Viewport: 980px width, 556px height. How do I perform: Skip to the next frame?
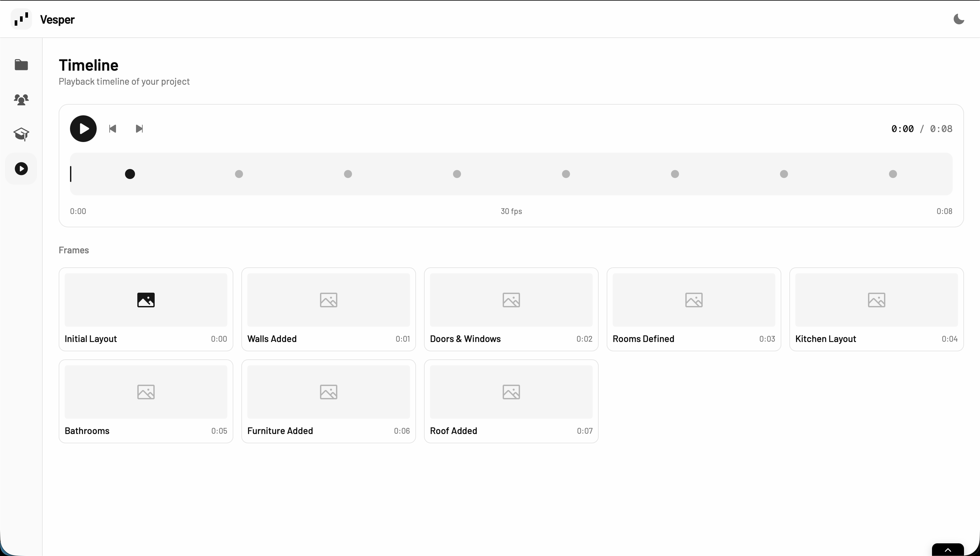click(x=139, y=129)
